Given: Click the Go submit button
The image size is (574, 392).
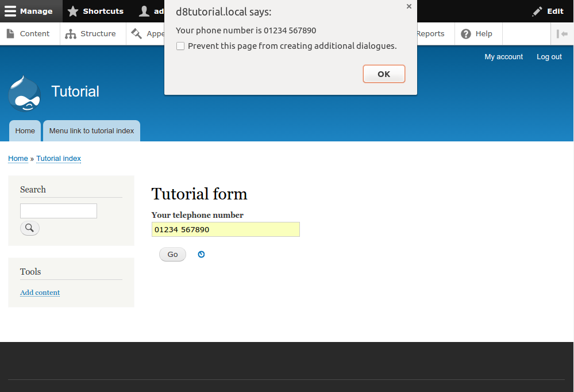Looking at the screenshot, I should point(172,254).
